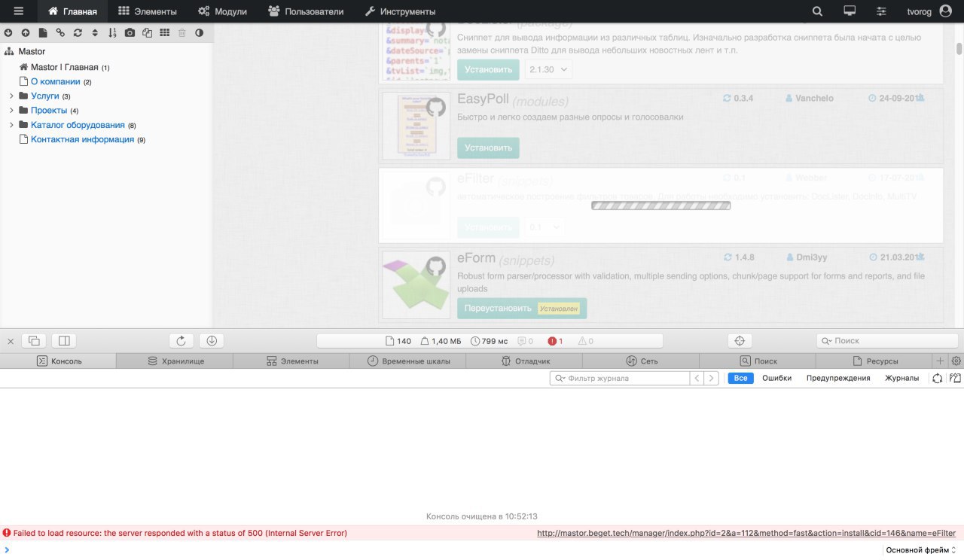
Task: Install the EasyPoll module
Action: 488,148
